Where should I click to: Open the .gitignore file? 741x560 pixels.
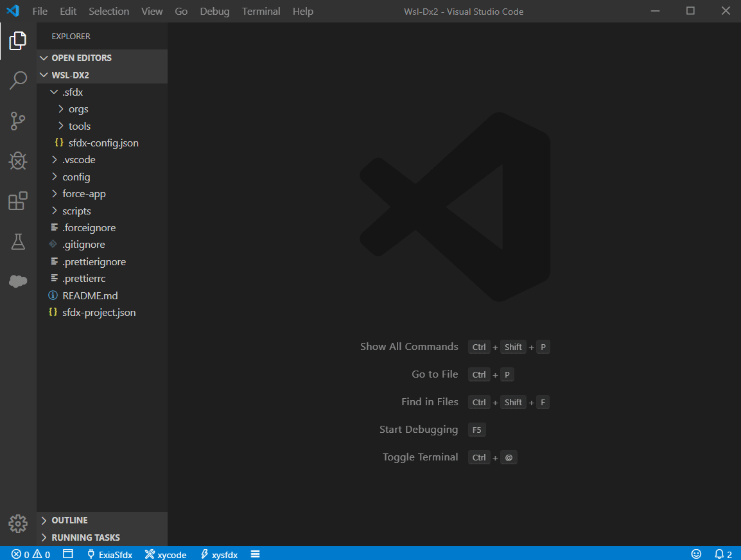click(x=102, y=244)
